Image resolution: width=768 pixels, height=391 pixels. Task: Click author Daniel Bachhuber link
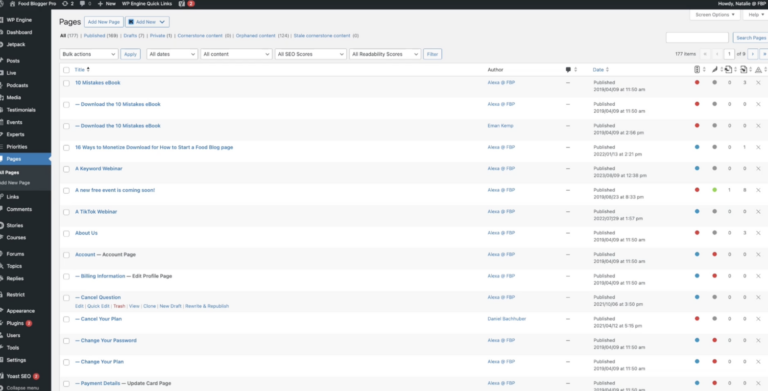[507, 319]
